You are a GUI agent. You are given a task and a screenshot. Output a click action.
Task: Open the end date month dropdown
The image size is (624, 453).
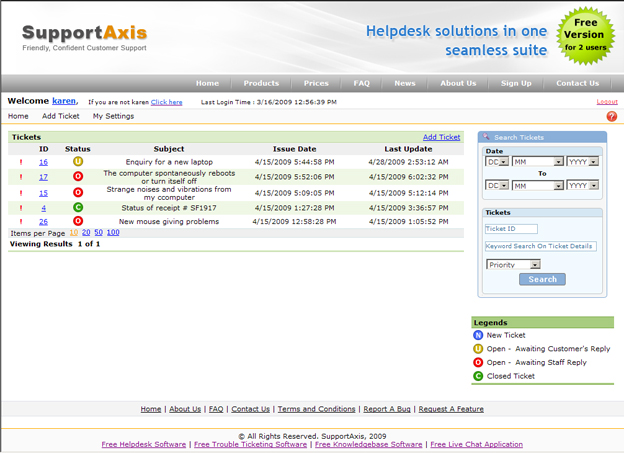click(538, 185)
